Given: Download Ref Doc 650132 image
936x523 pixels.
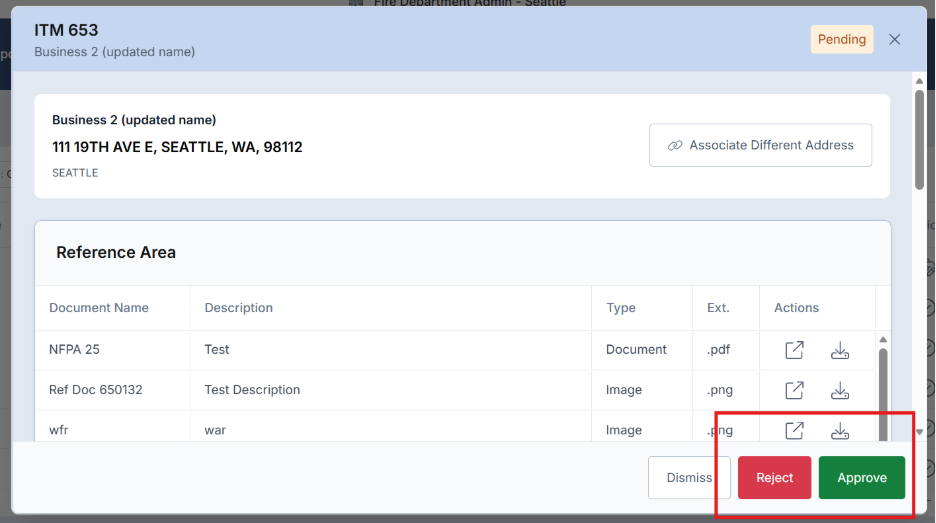Looking at the screenshot, I should pos(840,390).
